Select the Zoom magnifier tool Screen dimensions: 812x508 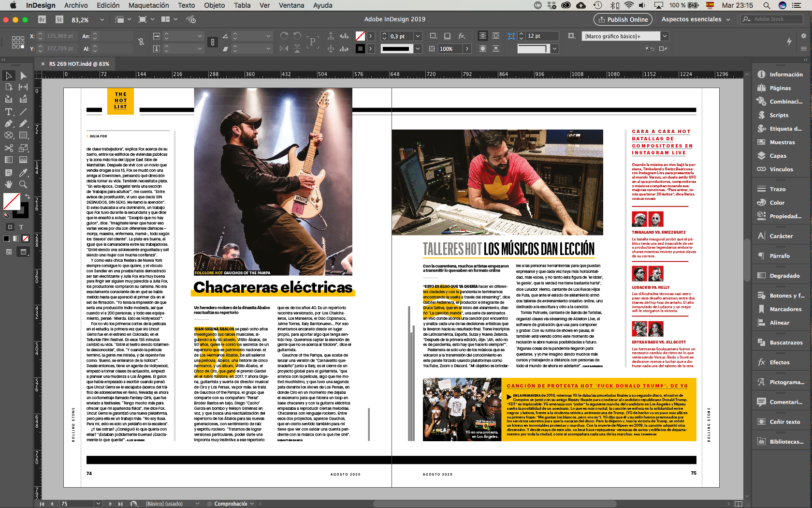point(23,184)
